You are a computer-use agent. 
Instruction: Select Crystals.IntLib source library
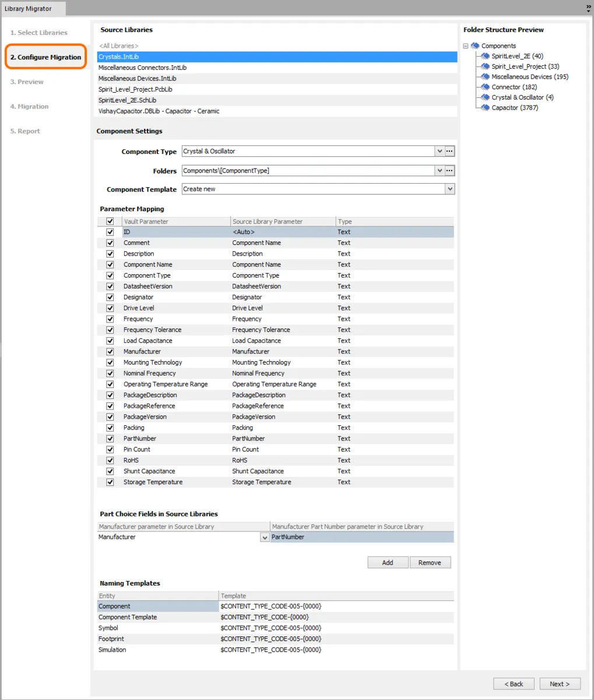(x=277, y=57)
